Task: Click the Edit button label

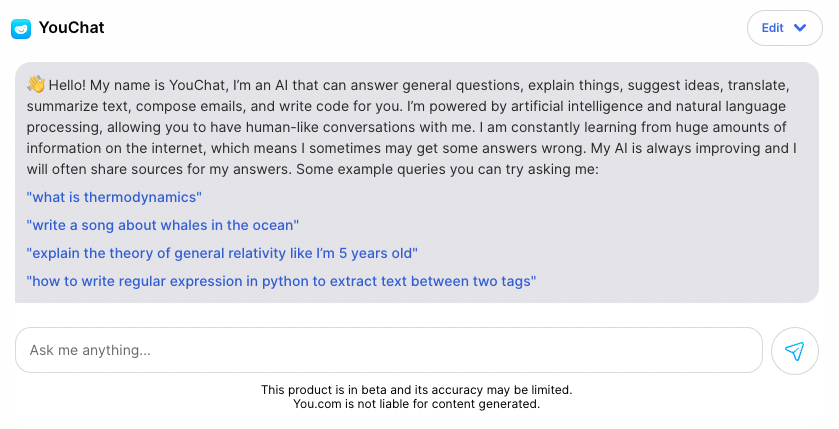Action: tap(772, 28)
